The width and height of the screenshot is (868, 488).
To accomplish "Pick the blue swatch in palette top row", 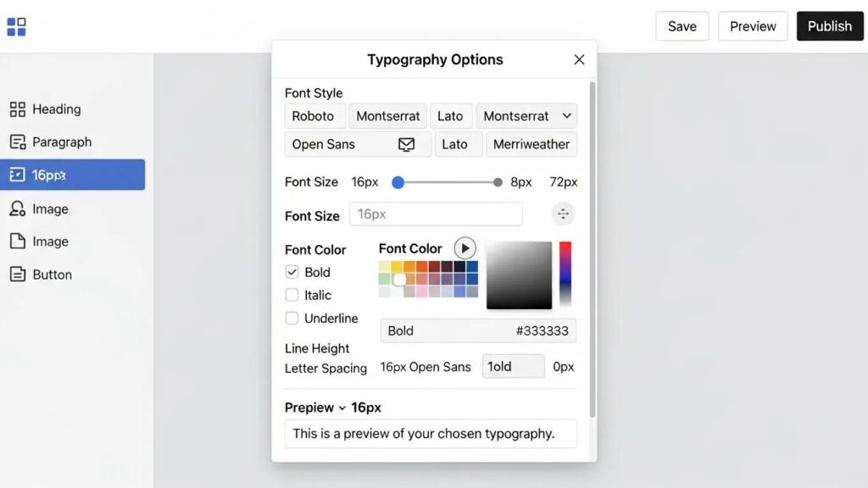I will point(471,266).
